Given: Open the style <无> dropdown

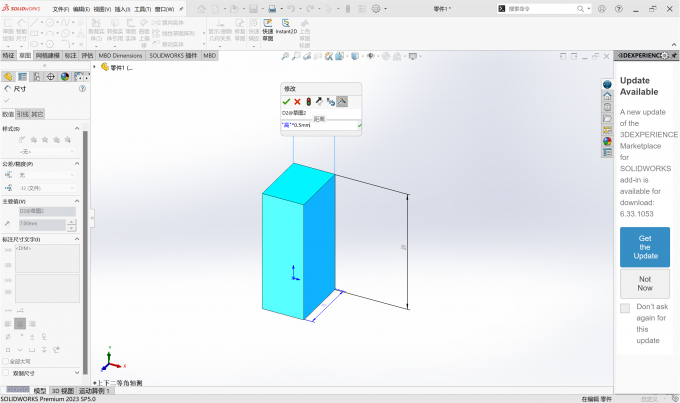Looking at the screenshot, I should [47, 151].
